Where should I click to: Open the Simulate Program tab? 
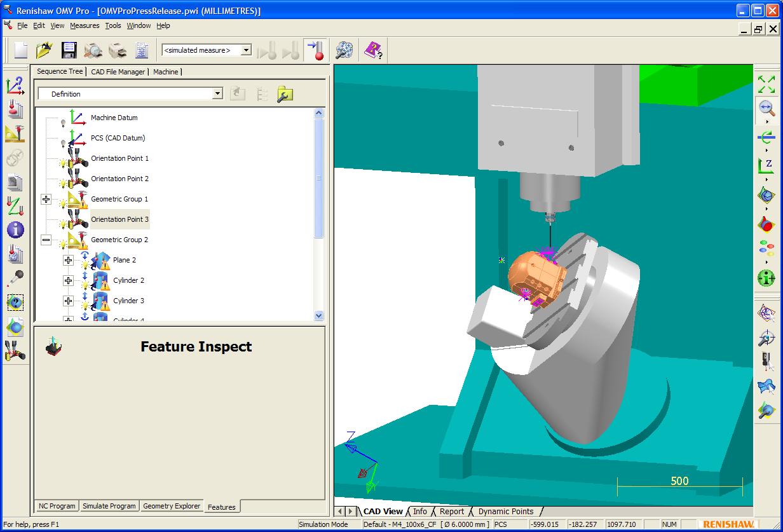click(109, 506)
